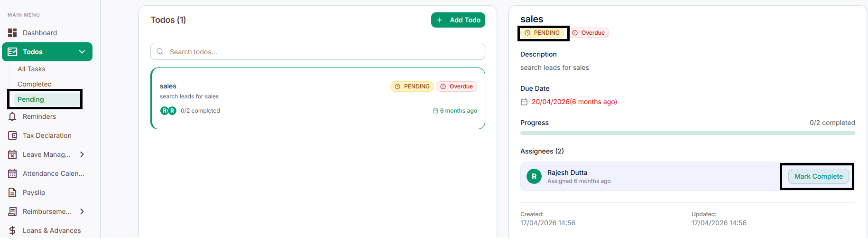Image resolution: width=868 pixels, height=240 pixels.
Task: Open the Reminders bell icon
Action: point(12,116)
